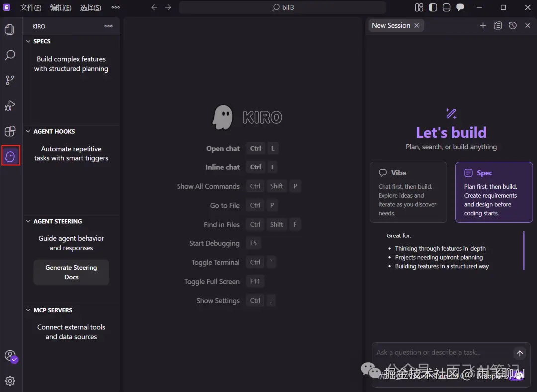Open the 选择(S) menu
The image size is (537, 392).
[90, 7]
